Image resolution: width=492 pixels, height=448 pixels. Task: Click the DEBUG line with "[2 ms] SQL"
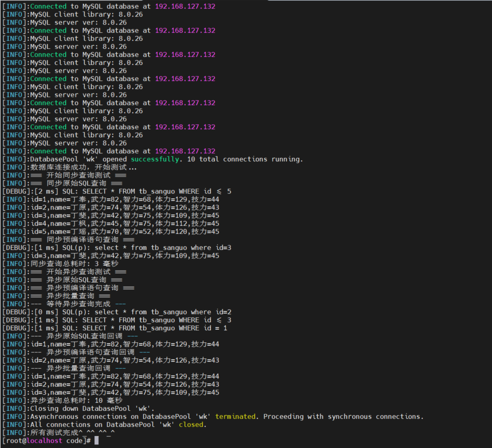tap(117, 192)
